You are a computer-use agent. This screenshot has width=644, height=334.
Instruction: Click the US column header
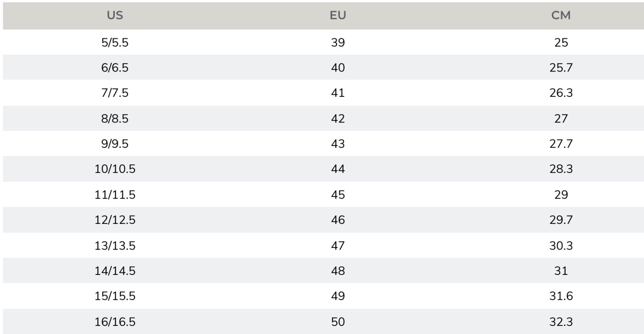[115, 15]
